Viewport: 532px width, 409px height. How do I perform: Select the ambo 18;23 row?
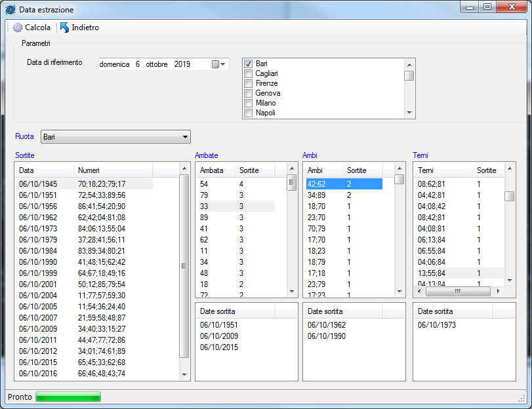pos(344,251)
